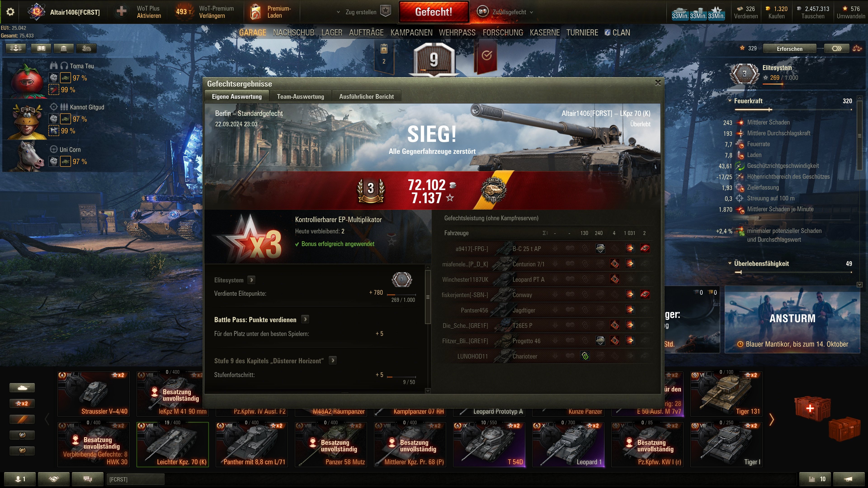The width and height of the screenshot is (868, 488).
Task: Open the chat messages icon
Action: pos(88,479)
